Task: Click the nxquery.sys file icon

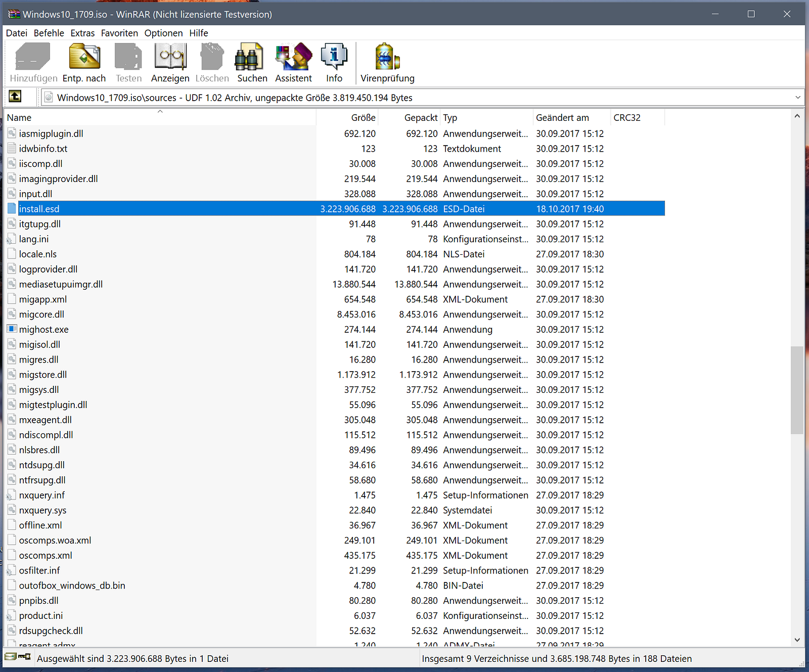Action: click(12, 510)
